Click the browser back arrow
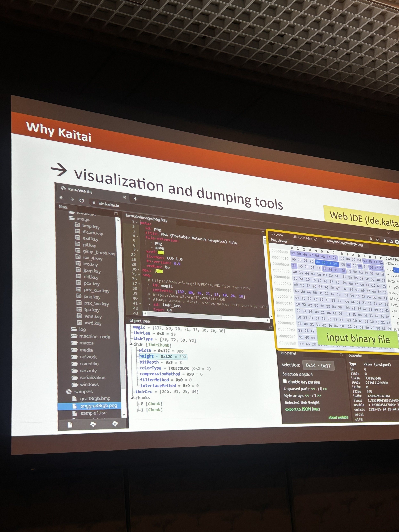Viewport: 399px width, 532px height. pos(62,198)
